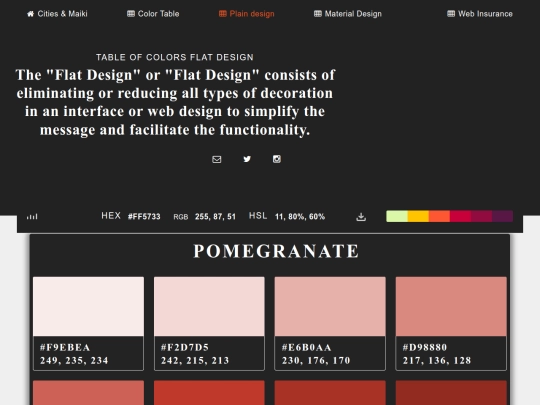Click the table icon beside Material Design
Viewport: 540px width, 405px height.
tap(318, 14)
